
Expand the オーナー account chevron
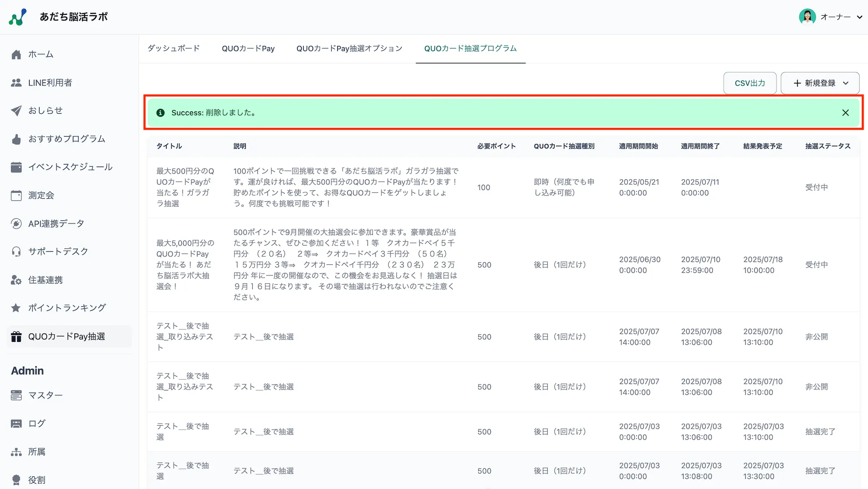(x=859, y=17)
